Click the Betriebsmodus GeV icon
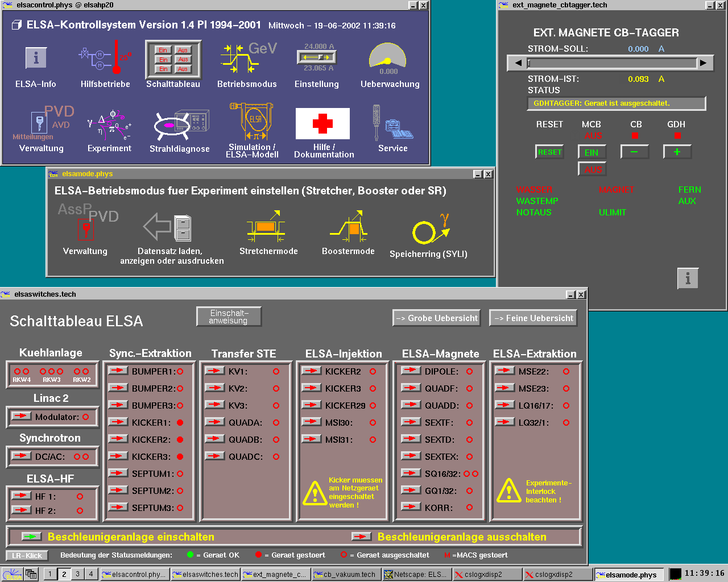This screenshot has width=728, height=582. coord(247,58)
